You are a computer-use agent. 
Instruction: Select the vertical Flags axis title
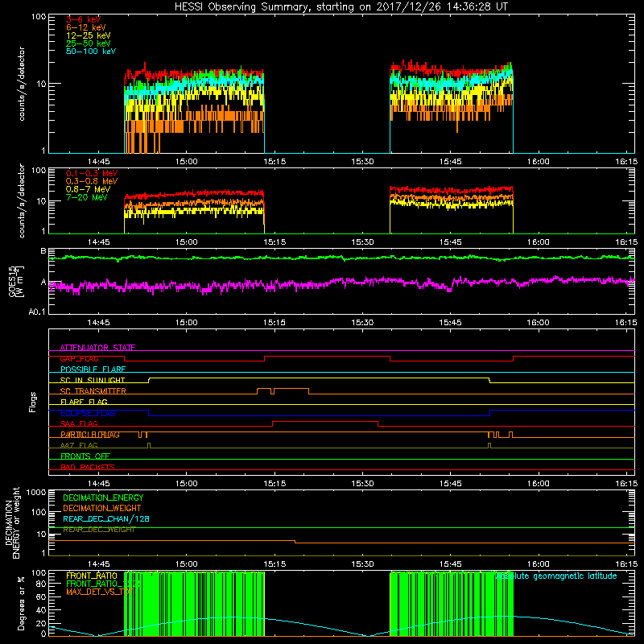pyautogui.click(x=33, y=402)
